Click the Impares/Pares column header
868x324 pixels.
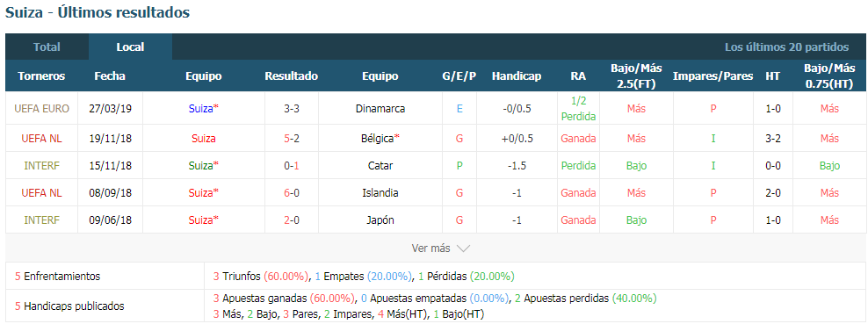(713, 76)
